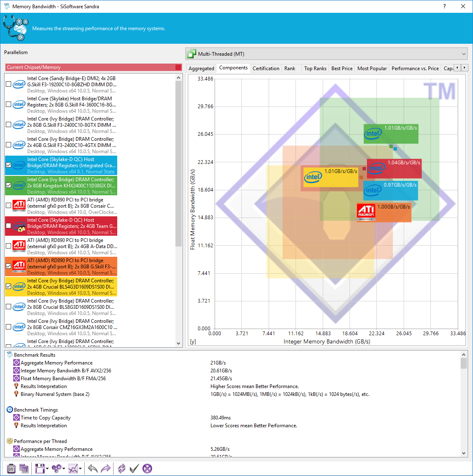Click the results pane scroll-down arrow
This screenshot has height=476, width=473.
pos(464,453)
